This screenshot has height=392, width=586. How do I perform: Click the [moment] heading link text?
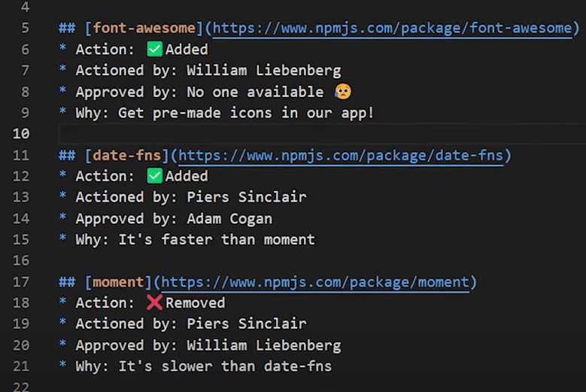[118, 282]
